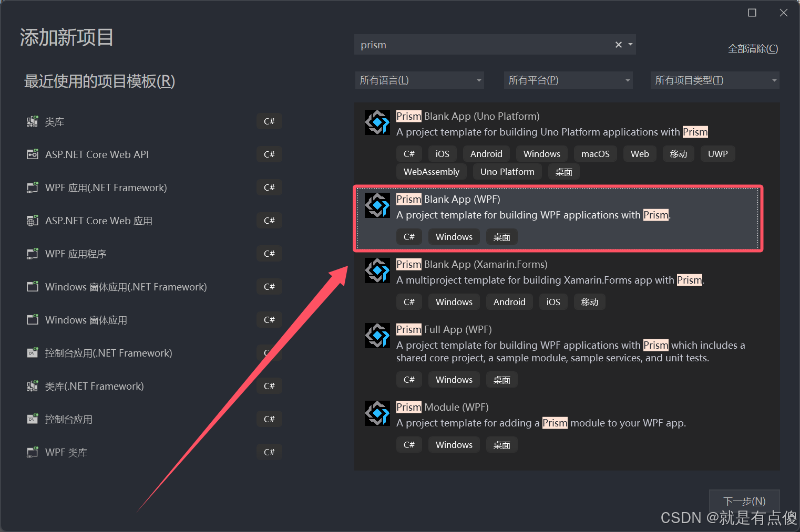The image size is (800, 532).
Task: Click the 桌面 tag under Prism Module (WPF)
Action: tap(502, 445)
